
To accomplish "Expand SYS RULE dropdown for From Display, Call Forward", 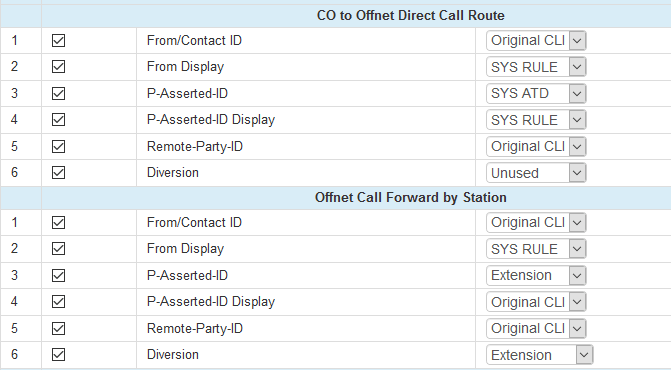I will 536,249.
